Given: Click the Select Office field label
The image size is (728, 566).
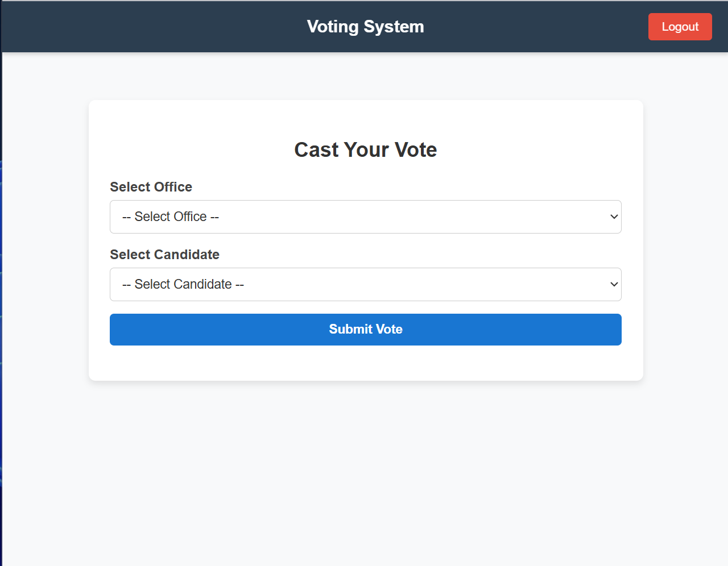Looking at the screenshot, I should tap(151, 187).
